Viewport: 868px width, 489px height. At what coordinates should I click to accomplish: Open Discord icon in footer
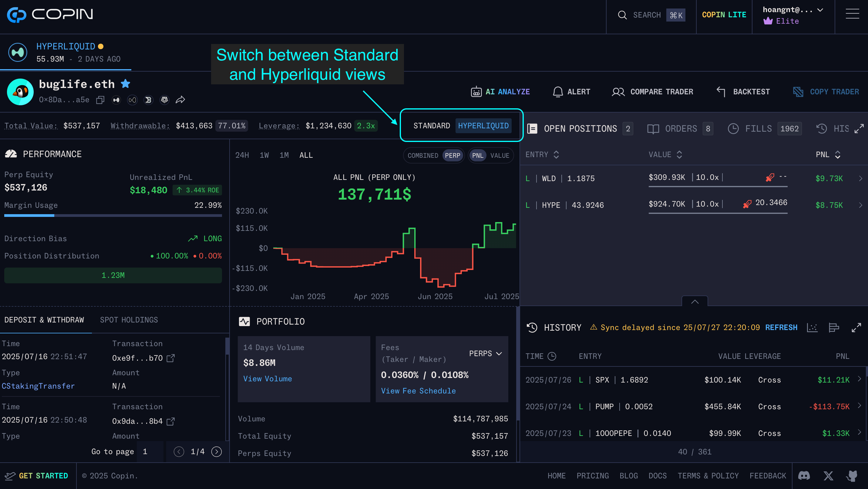tap(804, 476)
